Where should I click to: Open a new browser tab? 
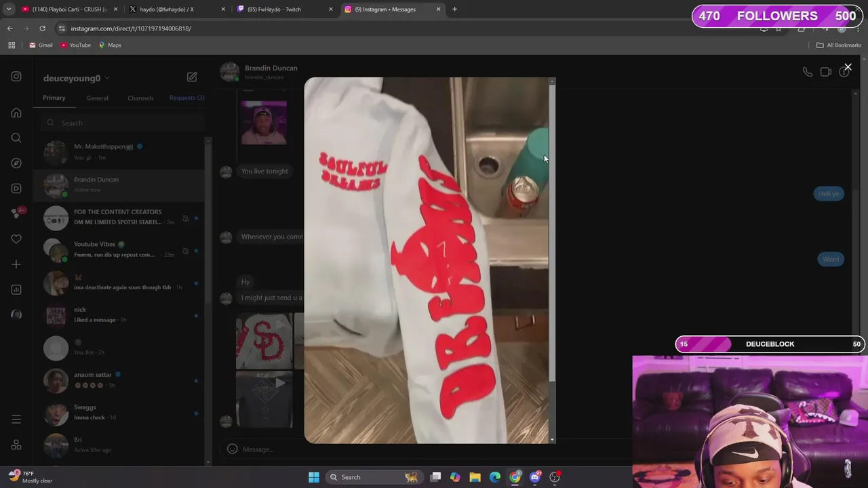pyautogui.click(x=454, y=9)
